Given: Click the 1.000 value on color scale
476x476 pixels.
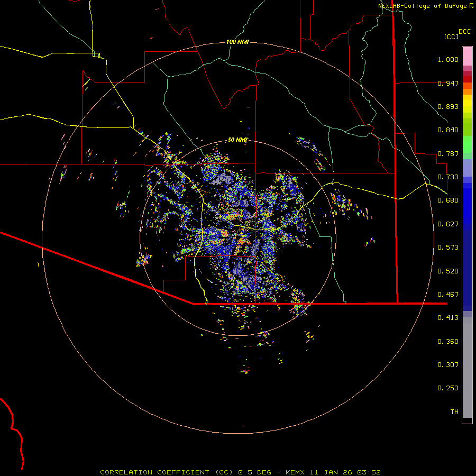Looking at the screenshot, I should (448, 59).
